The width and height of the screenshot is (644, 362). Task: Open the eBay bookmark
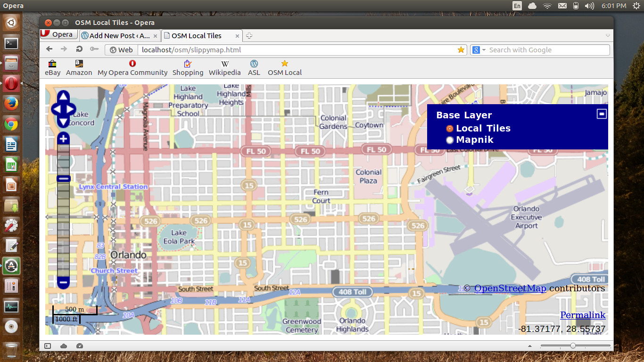pyautogui.click(x=53, y=68)
